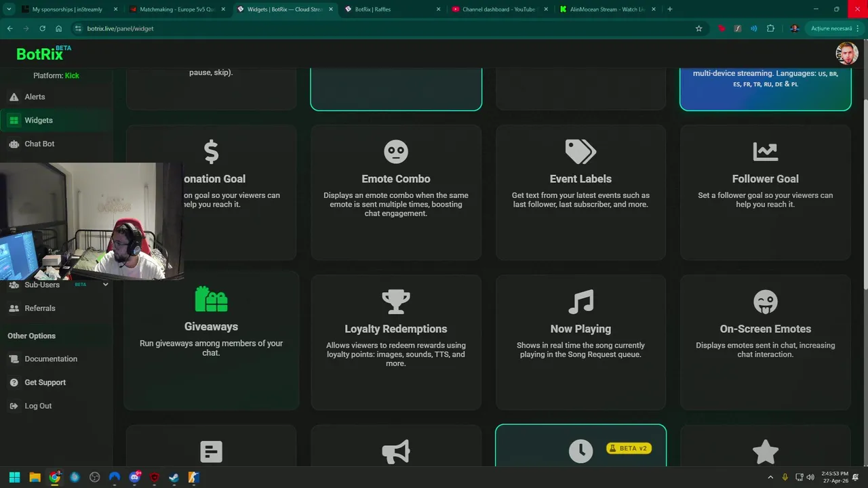Click the 'Other Options' heading
Image resolution: width=868 pixels, height=488 pixels.
coord(32,336)
